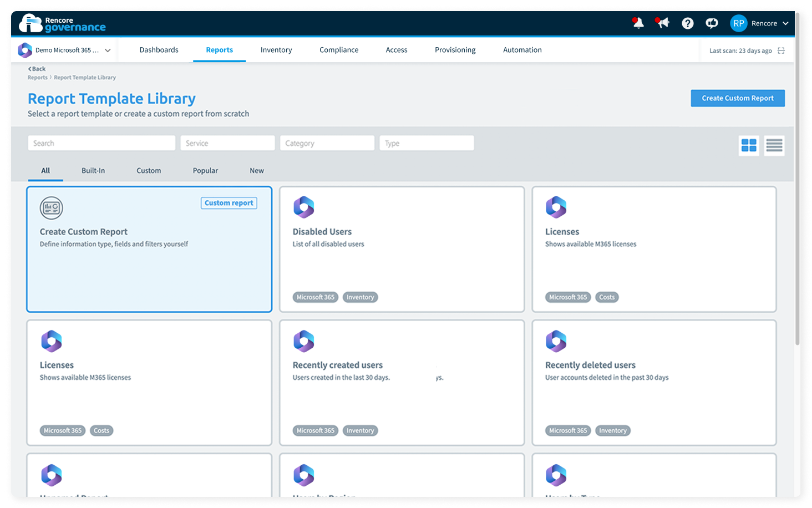Click the Create Custom Report button
Viewport: 812px width, 508px height.
click(738, 98)
